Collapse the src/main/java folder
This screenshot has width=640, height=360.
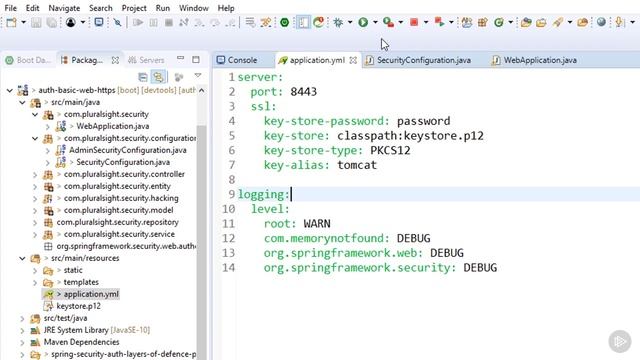22,102
